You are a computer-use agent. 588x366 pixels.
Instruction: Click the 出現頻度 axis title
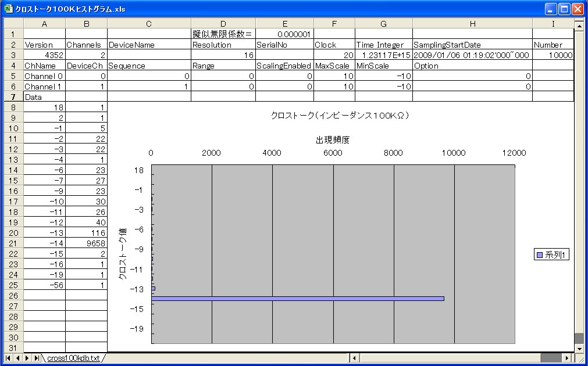click(x=333, y=140)
